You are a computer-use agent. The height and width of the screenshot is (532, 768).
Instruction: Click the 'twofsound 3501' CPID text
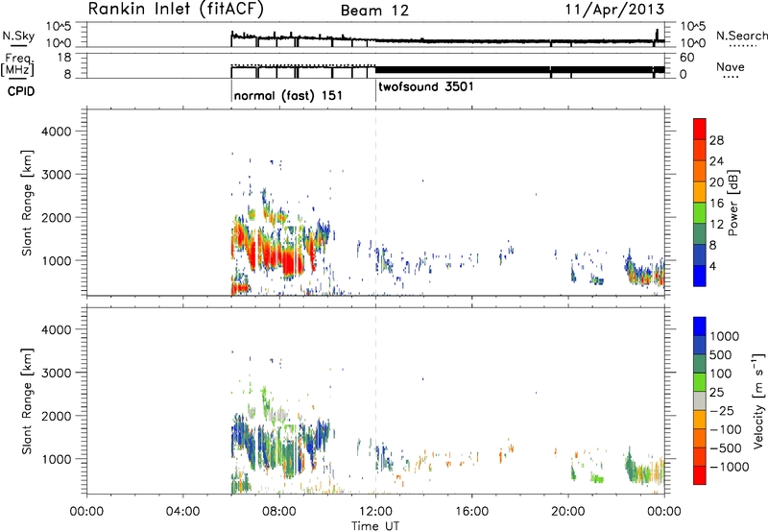(426, 86)
